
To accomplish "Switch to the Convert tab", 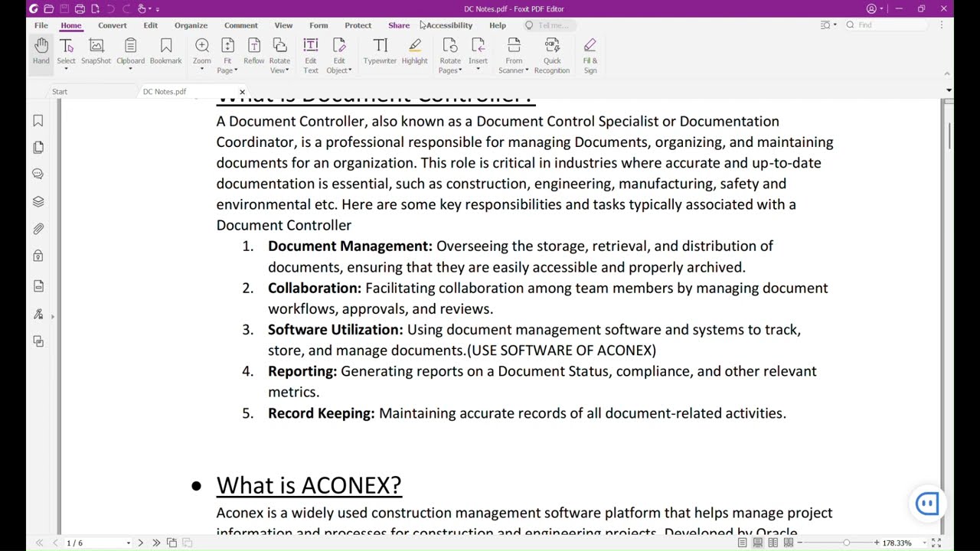I will click(x=113, y=25).
